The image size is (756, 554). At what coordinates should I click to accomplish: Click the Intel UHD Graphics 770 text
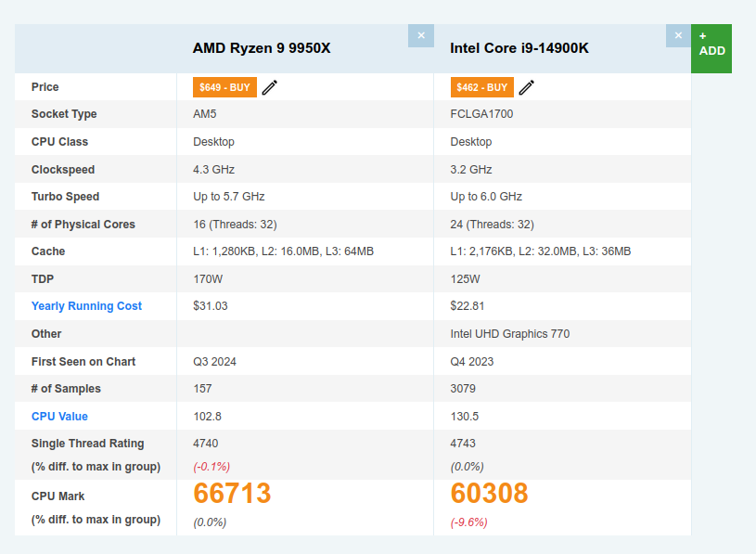click(x=510, y=334)
